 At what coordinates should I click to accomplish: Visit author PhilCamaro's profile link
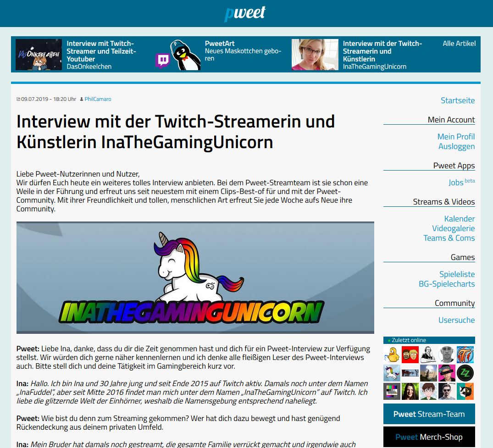98,99
